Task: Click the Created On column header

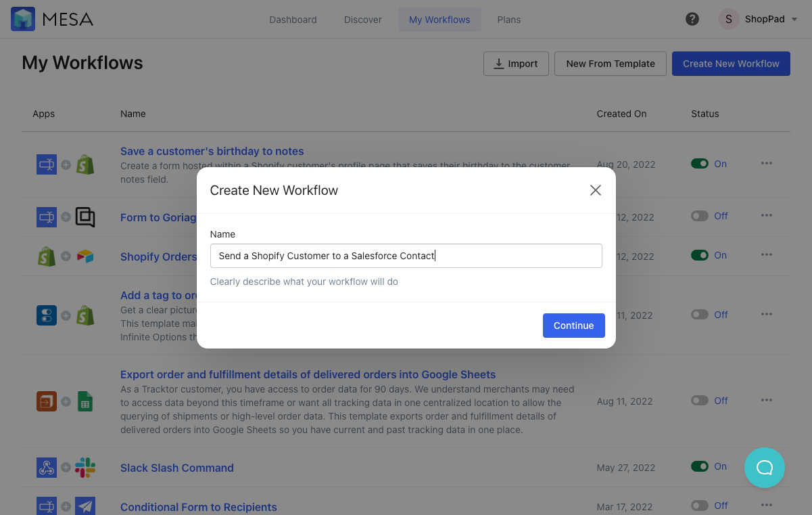Action: pos(622,114)
